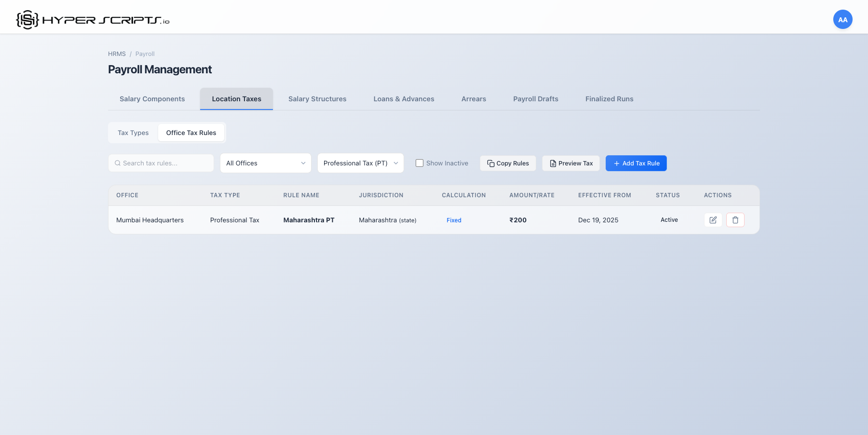The width and height of the screenshot is (868, 435).
Task: Click the Copy Rules button
Action: click(508, 163)
